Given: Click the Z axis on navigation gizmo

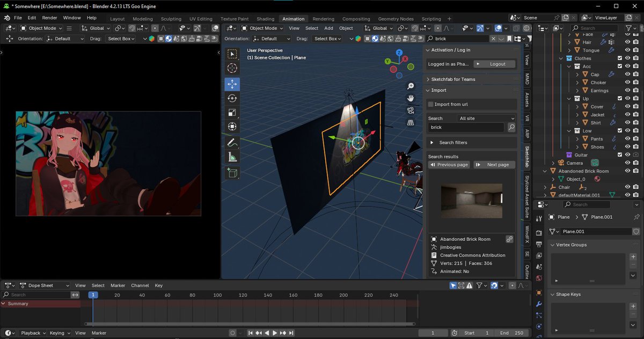Looking at the screenshot, I should tap(399, 53).
